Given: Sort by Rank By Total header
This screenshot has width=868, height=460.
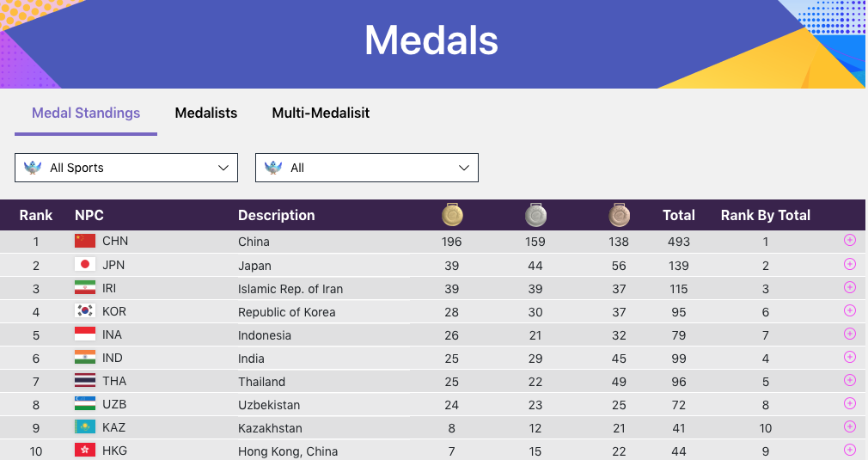Looking at the screenshot, I should click(765, 215).
